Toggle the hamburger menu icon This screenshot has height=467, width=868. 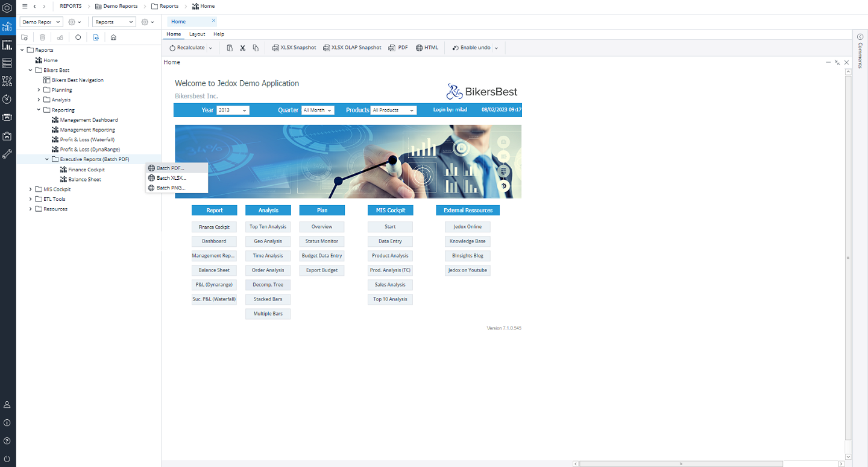point(25,6)
